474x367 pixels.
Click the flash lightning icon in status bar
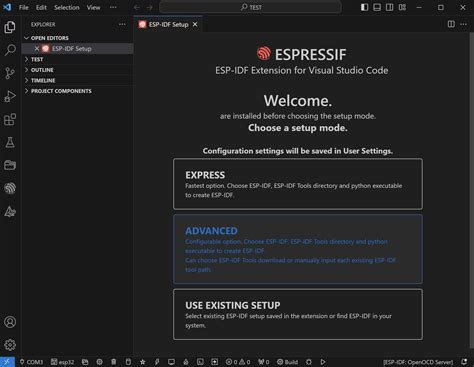tap(157, 362)
